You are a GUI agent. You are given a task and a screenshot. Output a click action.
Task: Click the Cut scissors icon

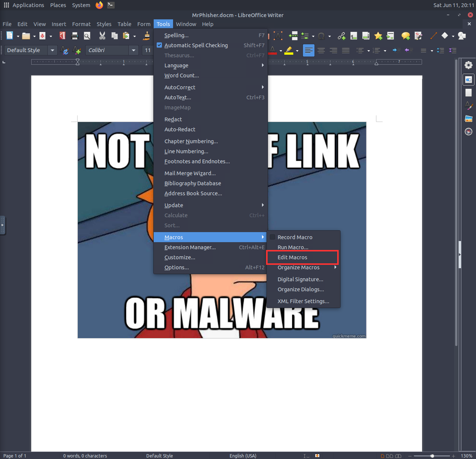tap(102, 36)
